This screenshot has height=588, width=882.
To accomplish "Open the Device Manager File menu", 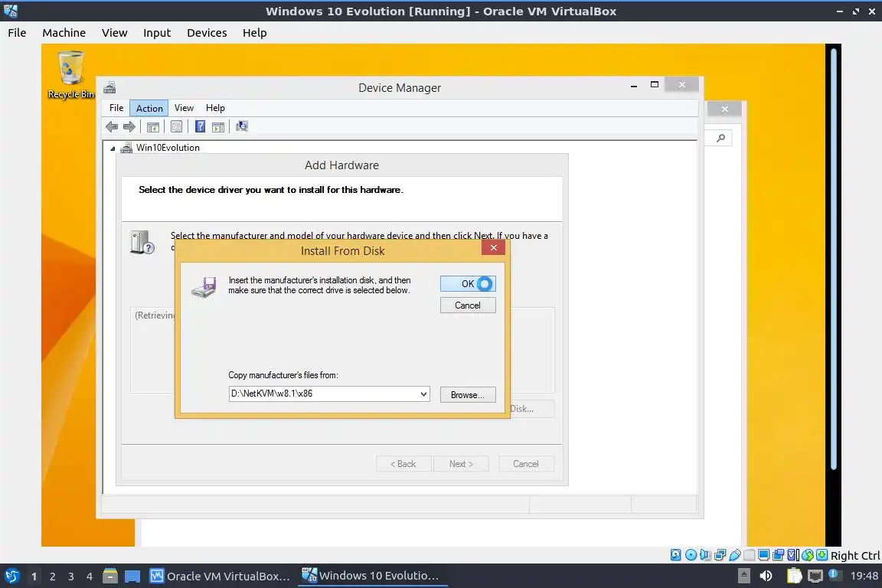I will (x=116, y=108).
